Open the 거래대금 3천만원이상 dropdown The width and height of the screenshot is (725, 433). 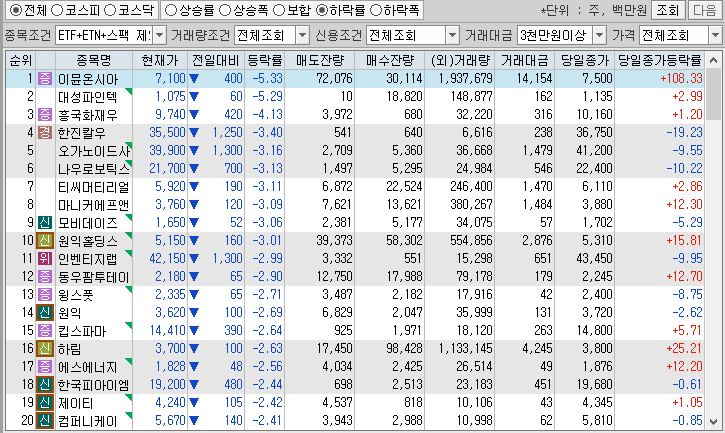pos(599,35)
